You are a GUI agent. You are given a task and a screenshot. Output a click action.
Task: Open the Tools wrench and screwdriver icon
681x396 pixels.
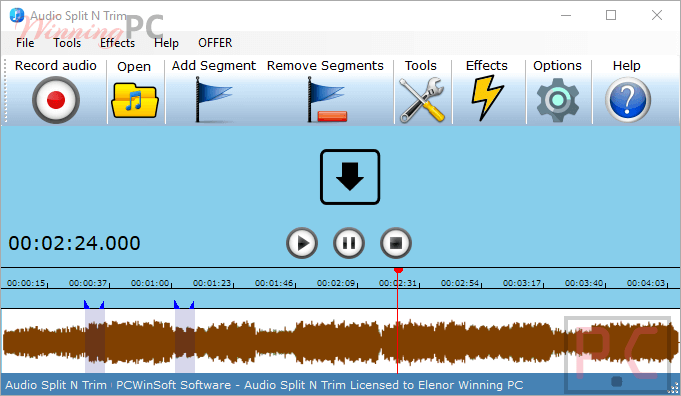pos(422,100)
